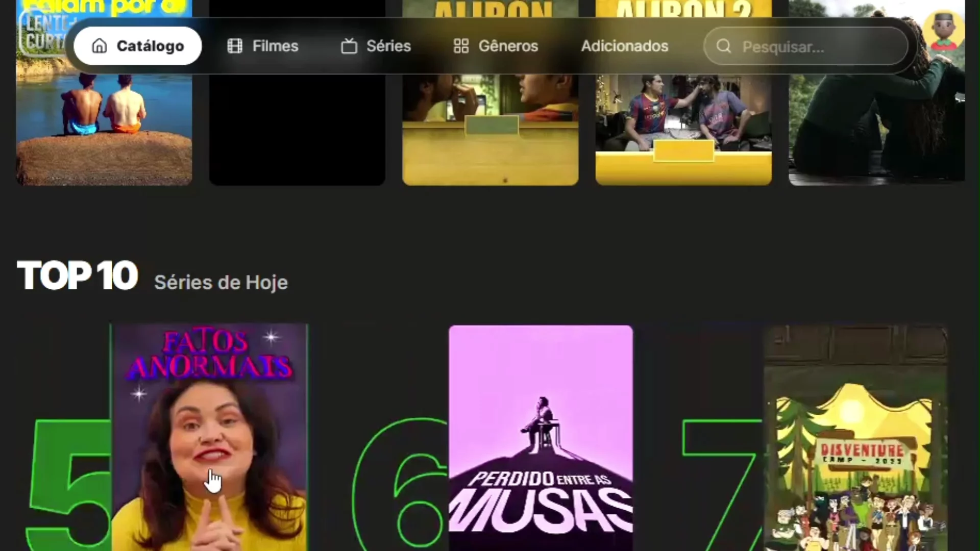Click the TOP 10 heading
980x551 pixels.
point(78,275)
